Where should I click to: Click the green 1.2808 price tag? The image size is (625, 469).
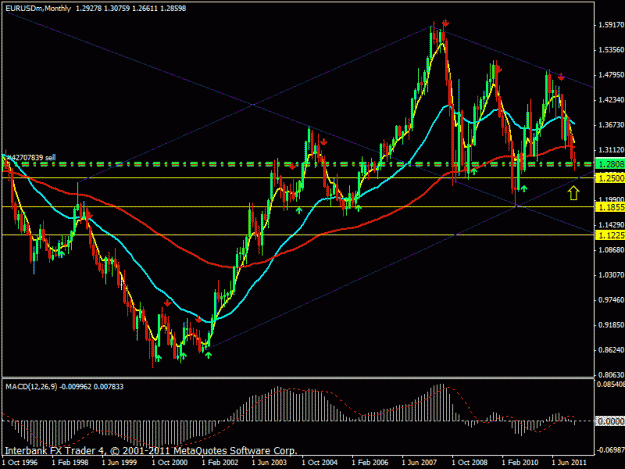click(609, 164)
